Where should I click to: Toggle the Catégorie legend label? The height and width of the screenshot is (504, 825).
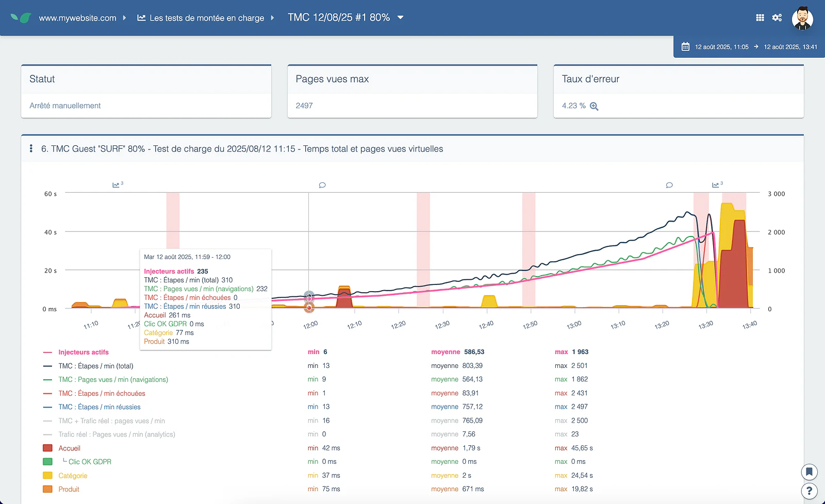pyautogui.click(x=73, y=476)
